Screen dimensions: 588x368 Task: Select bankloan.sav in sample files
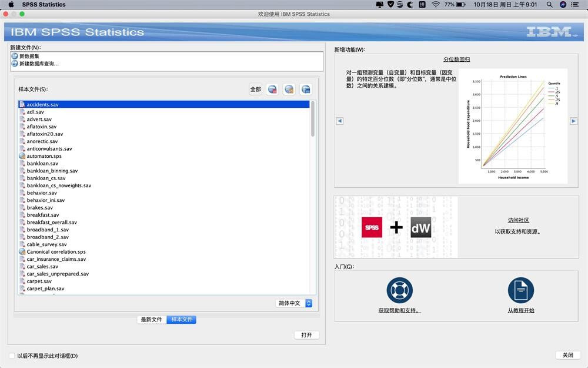coord(164,163)
